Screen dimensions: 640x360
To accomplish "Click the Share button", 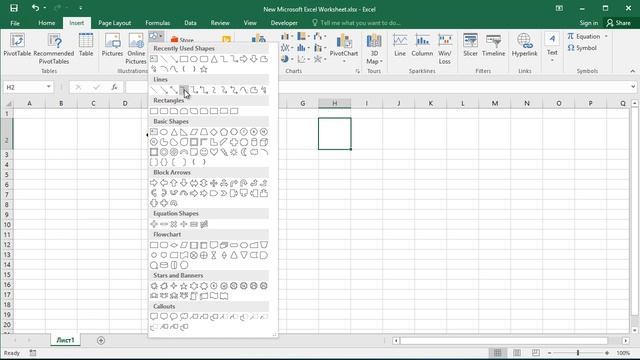I will point(618,23).
